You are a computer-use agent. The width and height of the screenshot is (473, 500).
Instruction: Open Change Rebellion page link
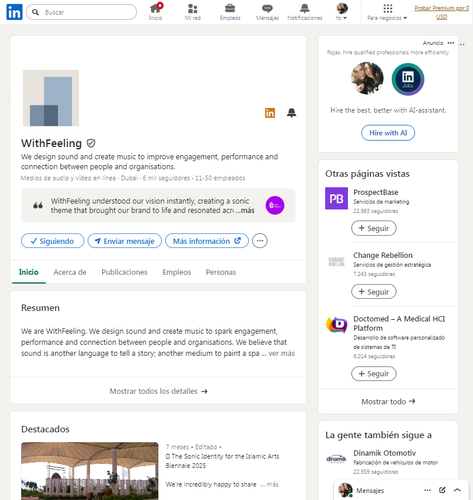(x=383, y=255)
